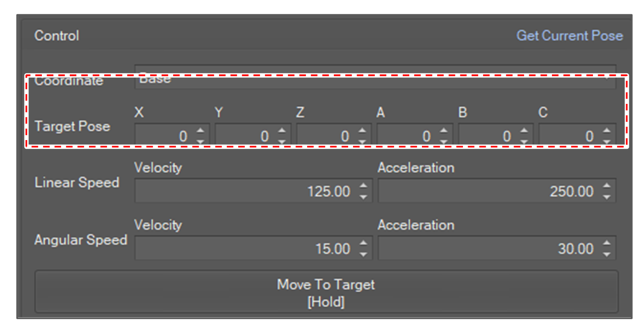Click the Get Current Pose link
The height and width of the screenshot is (336, 644).
[569, 36]
